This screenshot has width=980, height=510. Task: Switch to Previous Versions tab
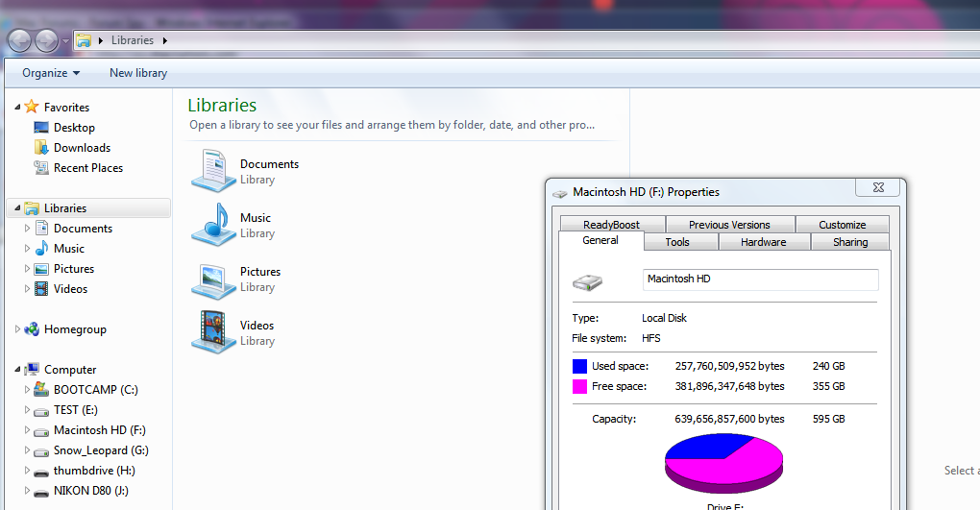[x=729, y=225]
